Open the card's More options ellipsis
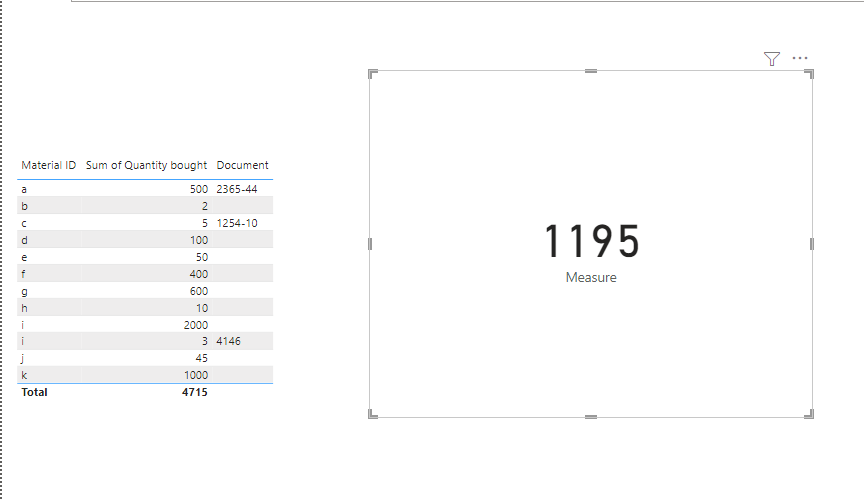Image resolution: width=864 pixels, height=500 pixels. (x=800, y=58)
